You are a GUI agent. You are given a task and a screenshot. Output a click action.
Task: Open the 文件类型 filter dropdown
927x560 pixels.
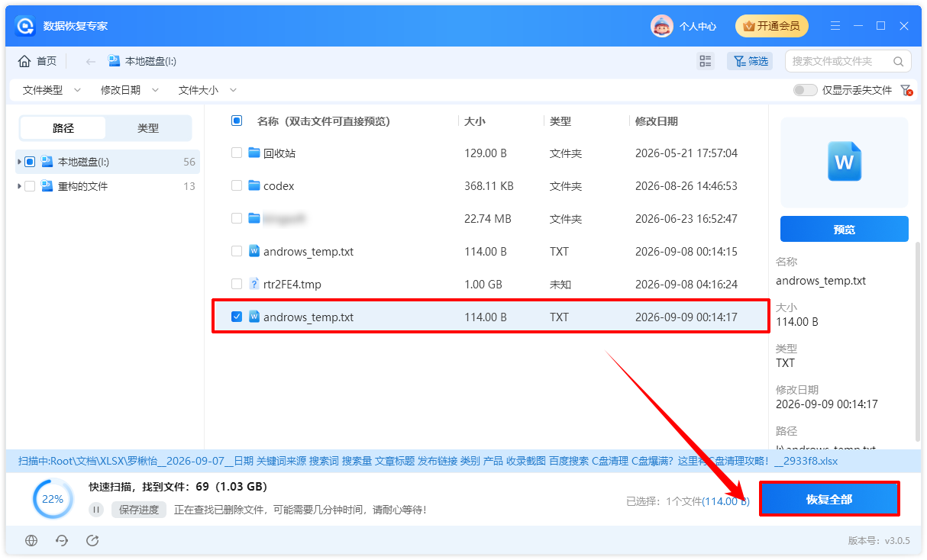click(x=51, y=90)
